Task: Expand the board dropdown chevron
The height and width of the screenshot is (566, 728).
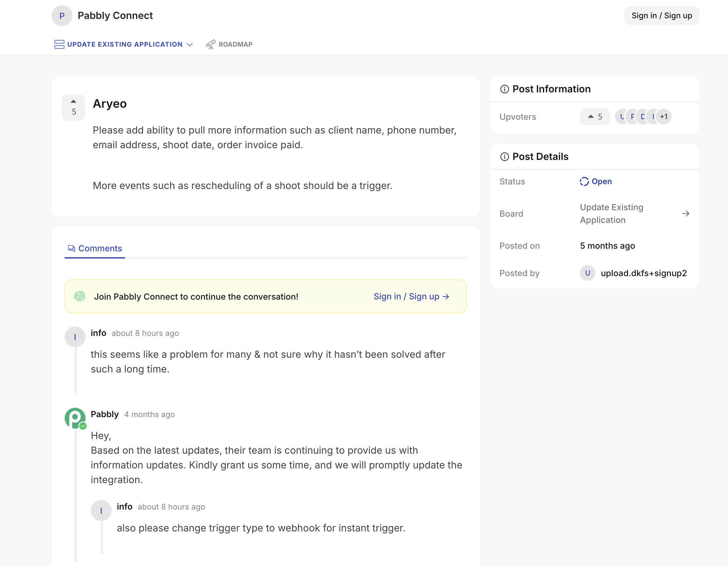Action: 190,45
